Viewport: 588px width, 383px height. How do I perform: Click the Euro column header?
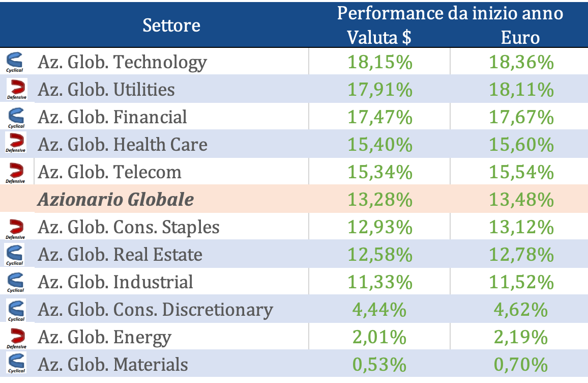[x=520, y=38]
